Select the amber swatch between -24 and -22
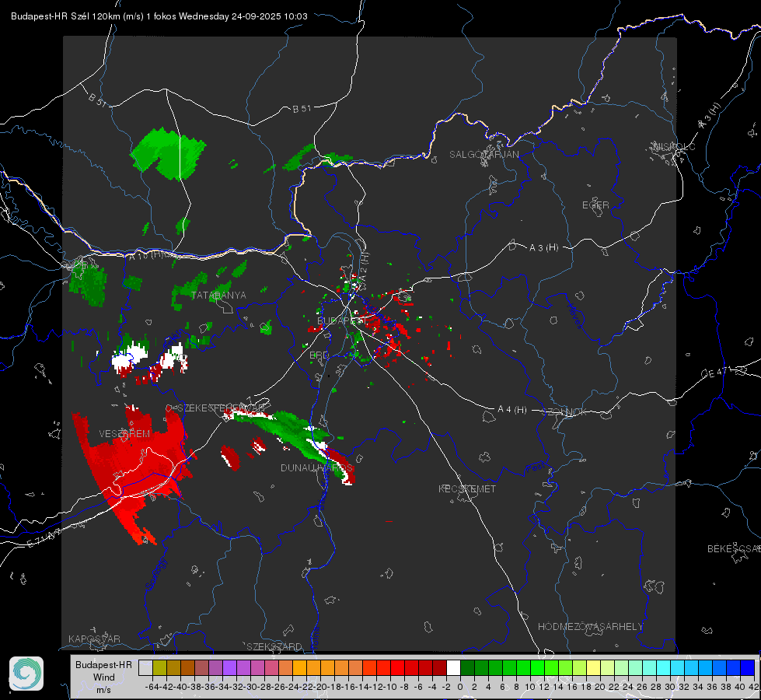The image size is (761, 700). [299, 667]
